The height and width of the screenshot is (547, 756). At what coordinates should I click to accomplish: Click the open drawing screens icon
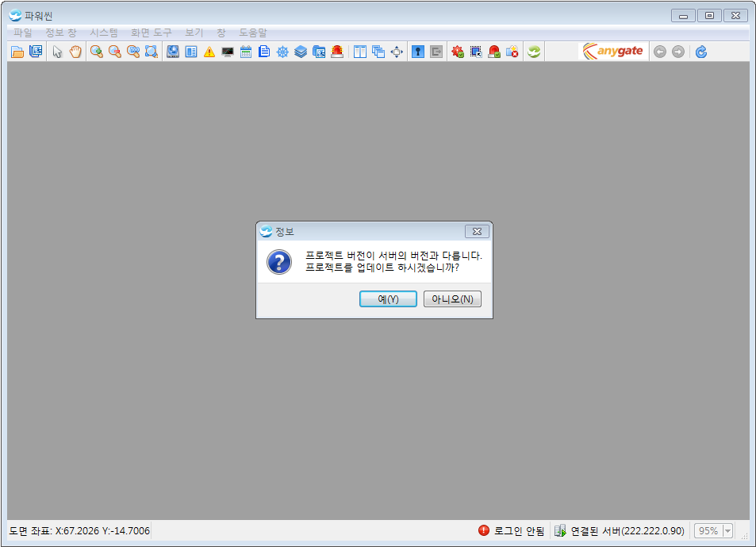coord(36,52)
